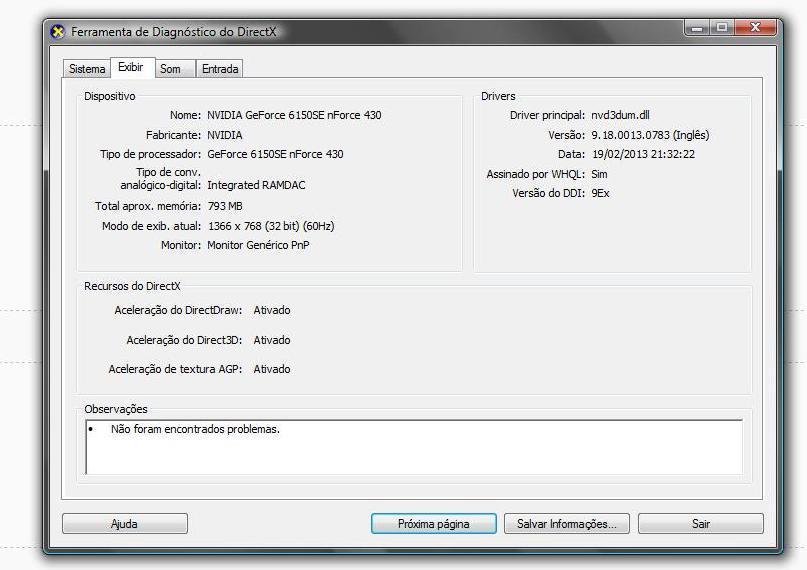Click 'Ferramenta de Diagnóstico do DirectX' title

click(x=173, y=32)
